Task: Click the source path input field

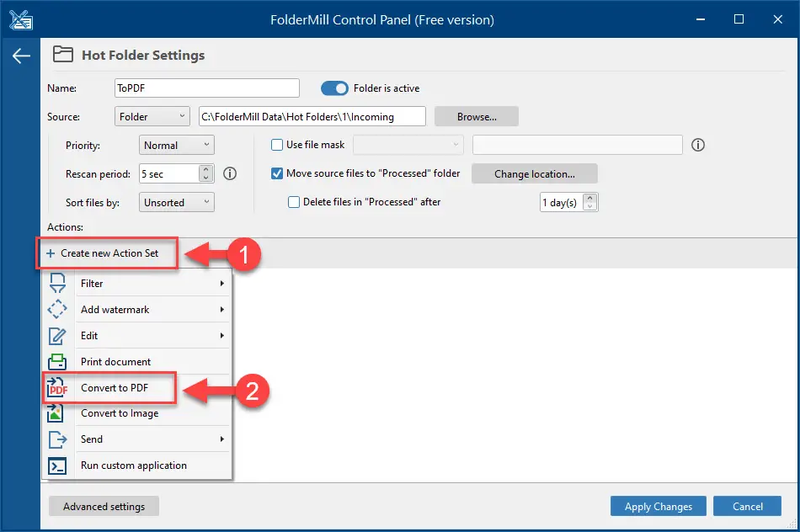Action: coord(312,116)
